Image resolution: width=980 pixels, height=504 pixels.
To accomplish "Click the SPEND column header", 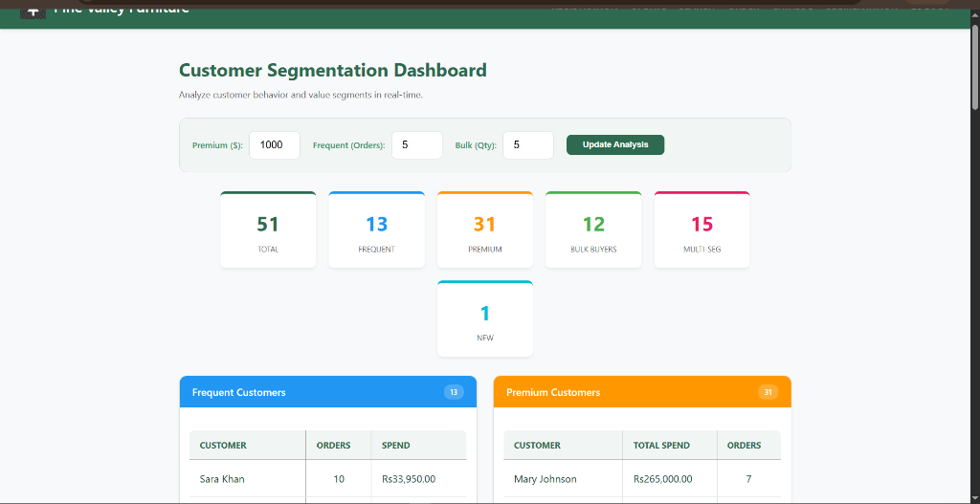I will click(x=419, y=446).
